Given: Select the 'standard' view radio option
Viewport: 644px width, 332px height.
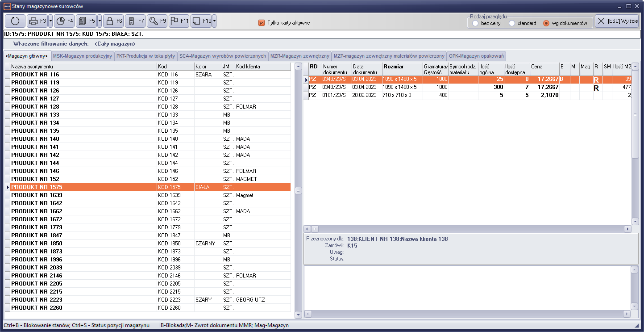Looking at the screenshot, I should 512,23.
